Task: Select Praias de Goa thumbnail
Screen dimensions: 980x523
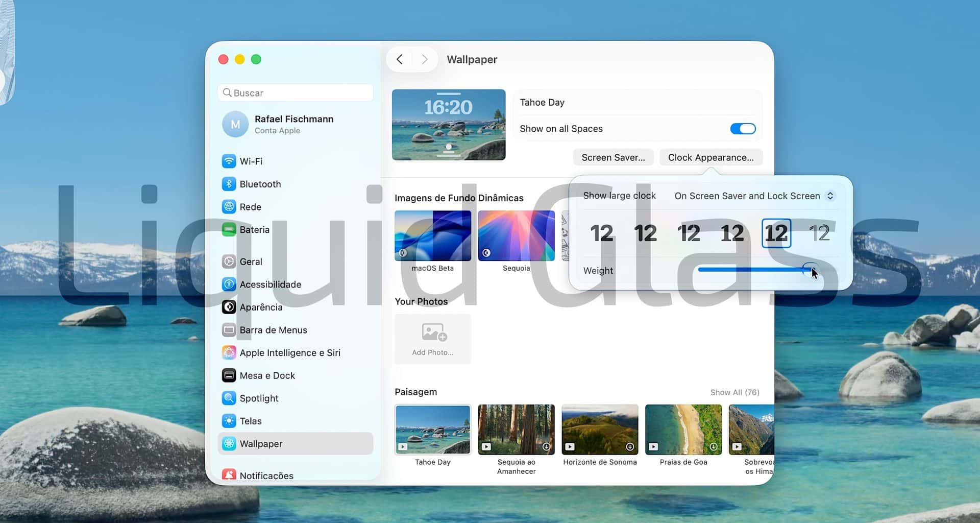Action: click(x=683, y=430)
